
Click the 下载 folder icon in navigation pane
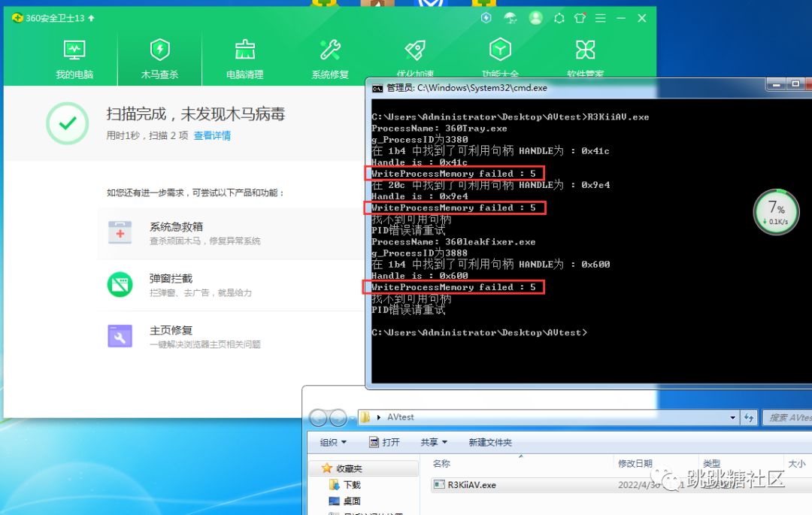click(334, 485)
